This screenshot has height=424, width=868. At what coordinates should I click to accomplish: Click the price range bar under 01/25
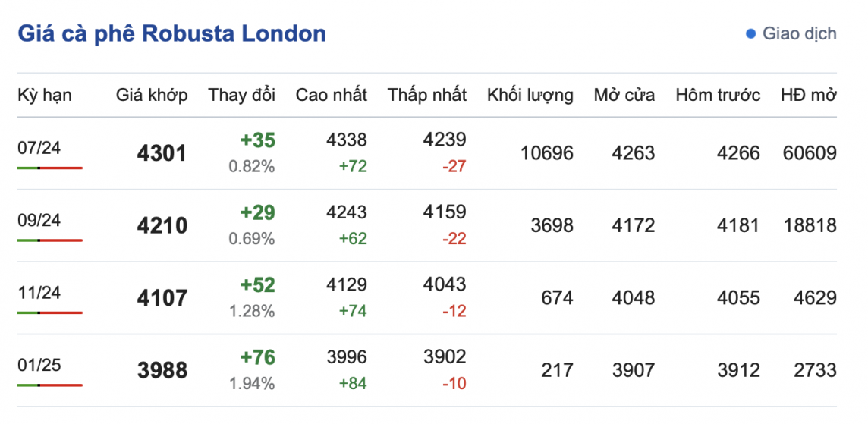click(x=50, y=385)
